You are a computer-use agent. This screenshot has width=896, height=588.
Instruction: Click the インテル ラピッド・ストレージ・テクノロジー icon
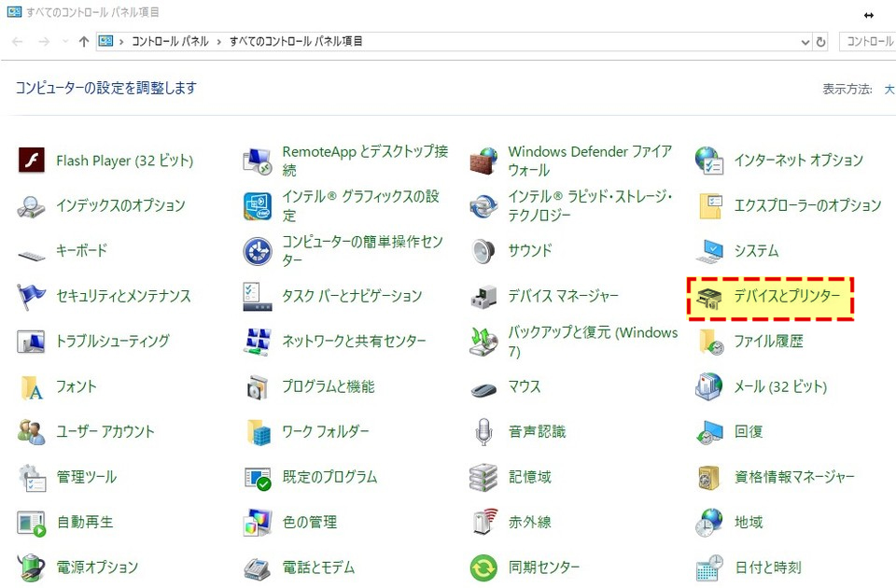pyautogui.click(x=483, y=205)
